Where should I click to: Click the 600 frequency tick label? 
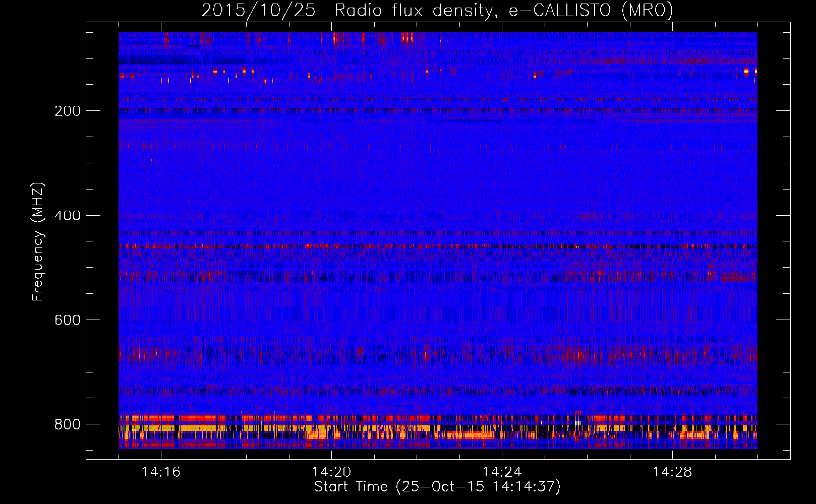(x=68, y=321)
